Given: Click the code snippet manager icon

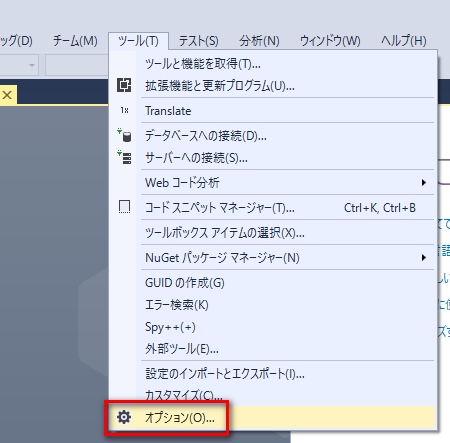Looking at the screenshot, I should tap(124, 207).
